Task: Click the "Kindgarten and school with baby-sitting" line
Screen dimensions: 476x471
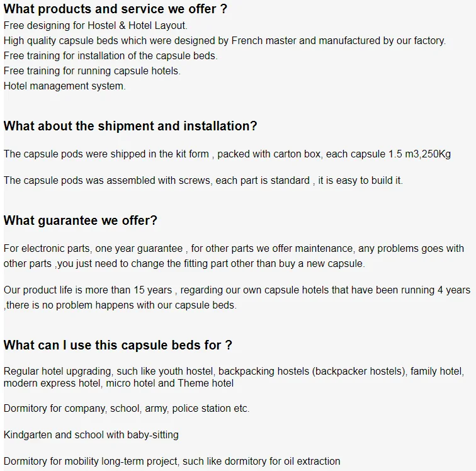Action: (91, 435)
